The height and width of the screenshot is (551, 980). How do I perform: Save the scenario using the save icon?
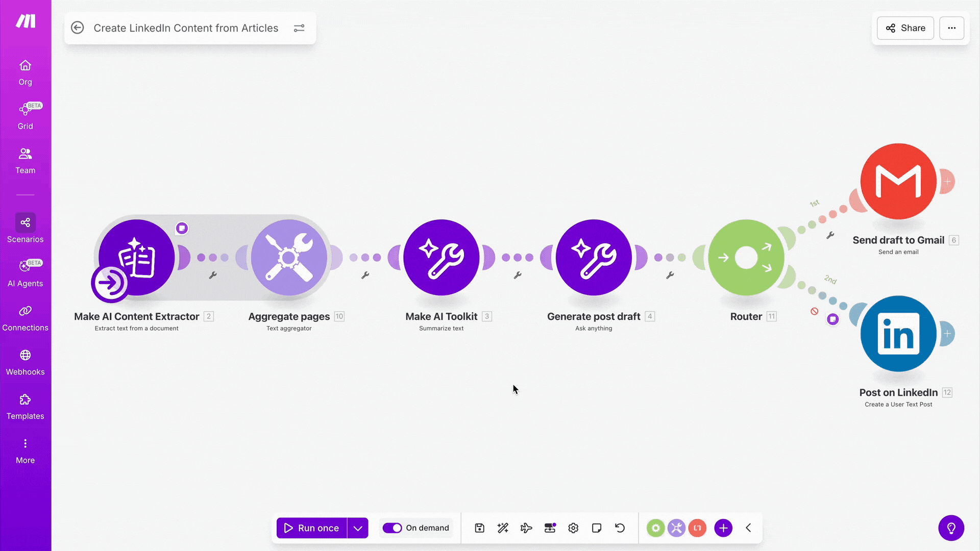tap(479, 528)
